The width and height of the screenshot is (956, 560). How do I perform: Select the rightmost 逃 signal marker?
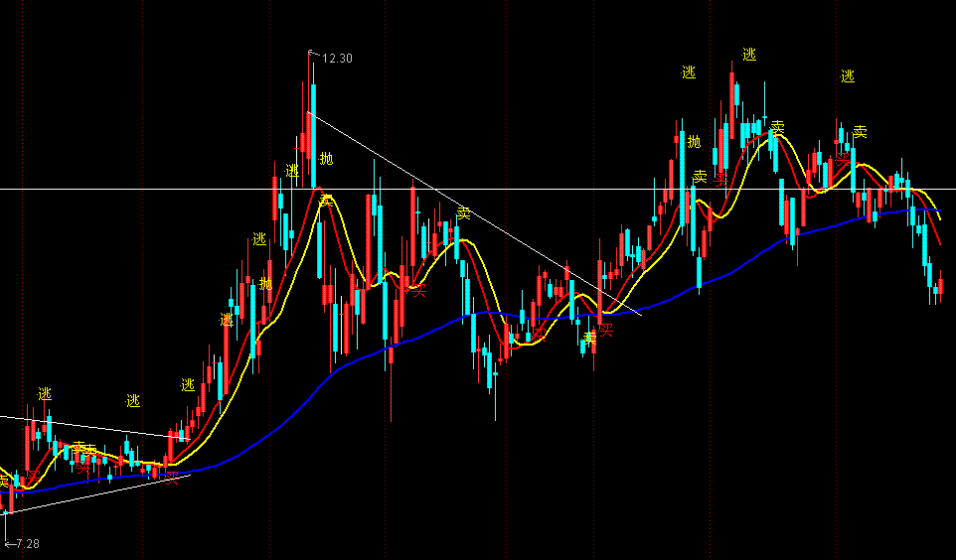(848, 76)
